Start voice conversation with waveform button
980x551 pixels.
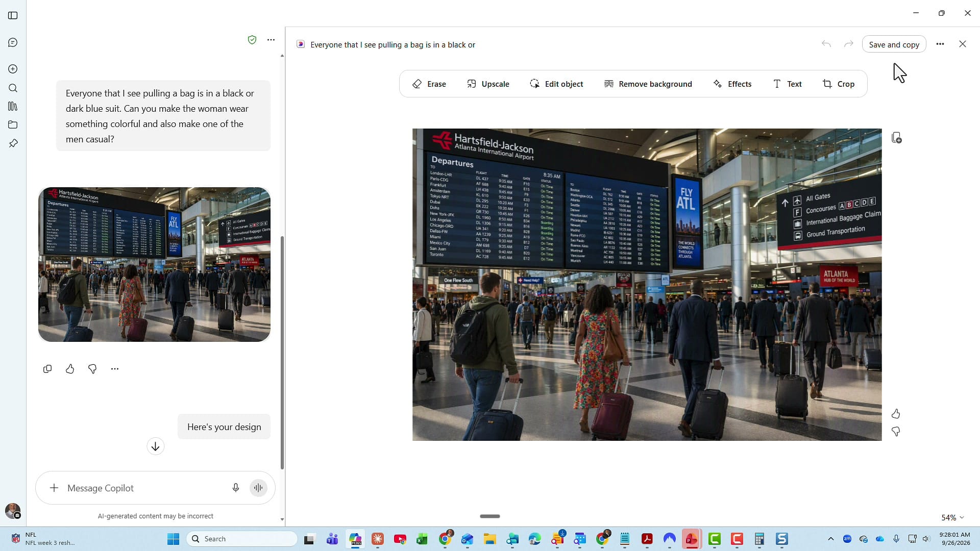259,488
